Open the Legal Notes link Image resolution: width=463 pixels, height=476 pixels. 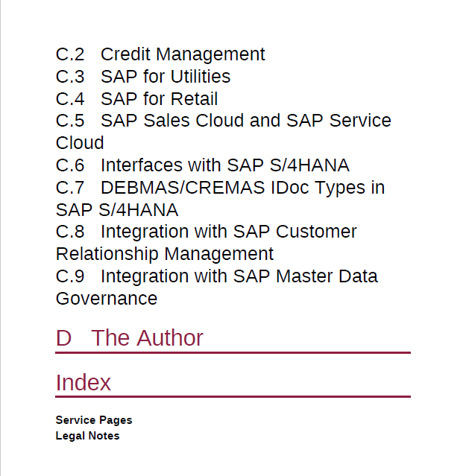pyautogui.click(x=87, y=436)
